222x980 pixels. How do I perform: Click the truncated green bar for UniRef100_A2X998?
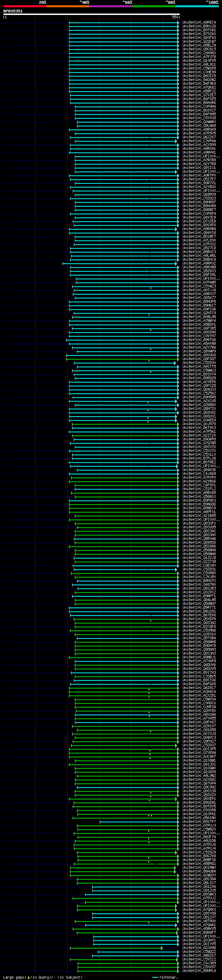(117, 948)
